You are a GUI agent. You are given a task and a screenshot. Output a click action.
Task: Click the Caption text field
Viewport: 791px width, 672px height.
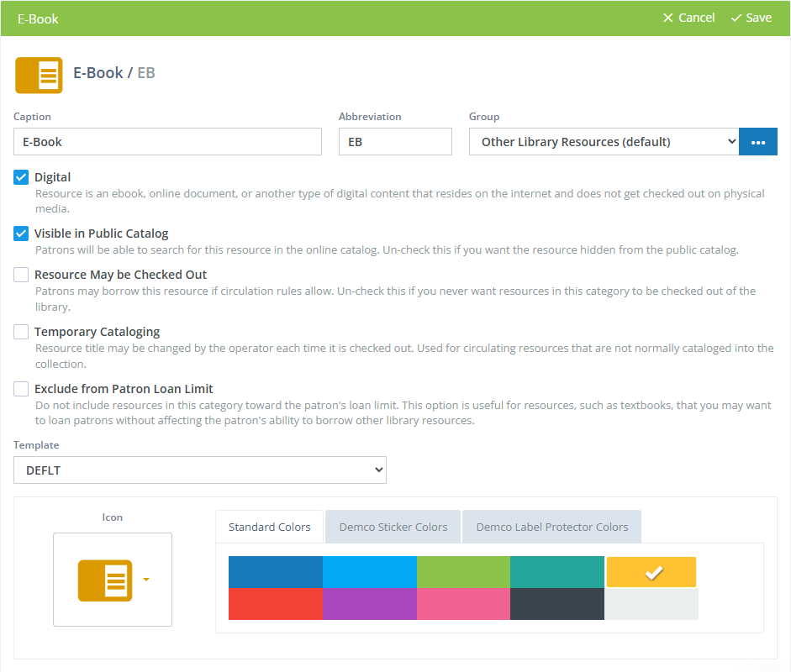[x=166, y=141]
